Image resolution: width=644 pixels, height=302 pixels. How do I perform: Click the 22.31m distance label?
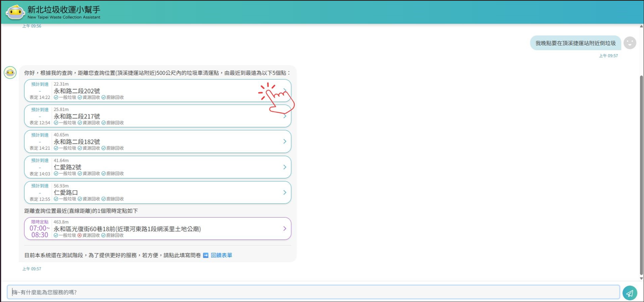coord(61,84)
